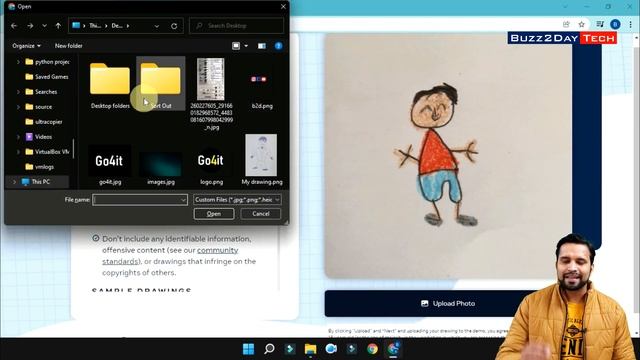Bookmark this page star icon
The height and width of the screenshot is (360, 640).
582,24
